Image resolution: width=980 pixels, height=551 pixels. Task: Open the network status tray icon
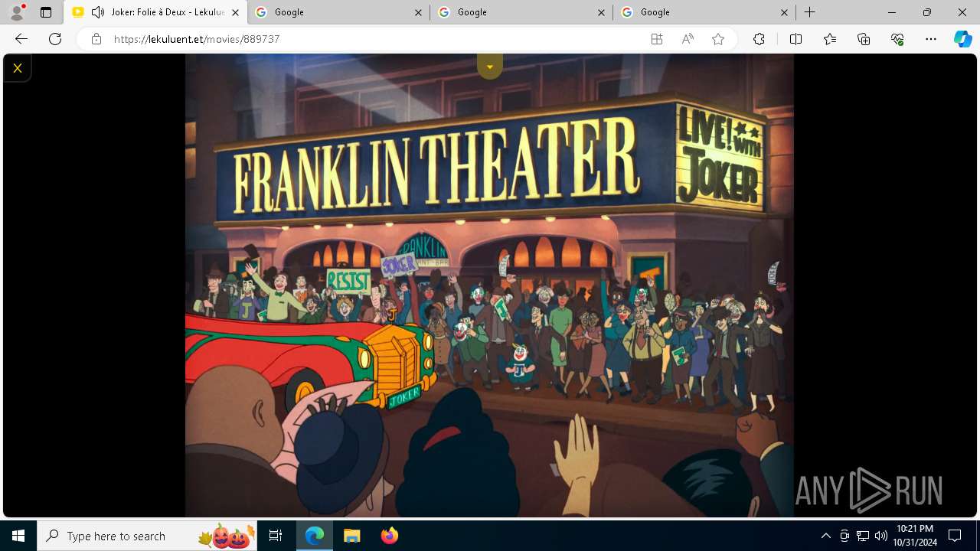(863, 536)
